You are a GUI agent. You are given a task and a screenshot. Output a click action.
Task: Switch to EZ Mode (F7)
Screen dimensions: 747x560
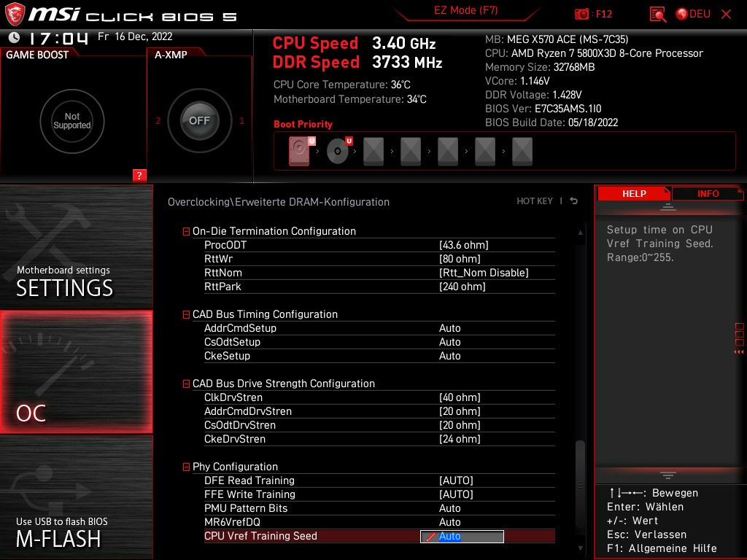pos(465,10)
